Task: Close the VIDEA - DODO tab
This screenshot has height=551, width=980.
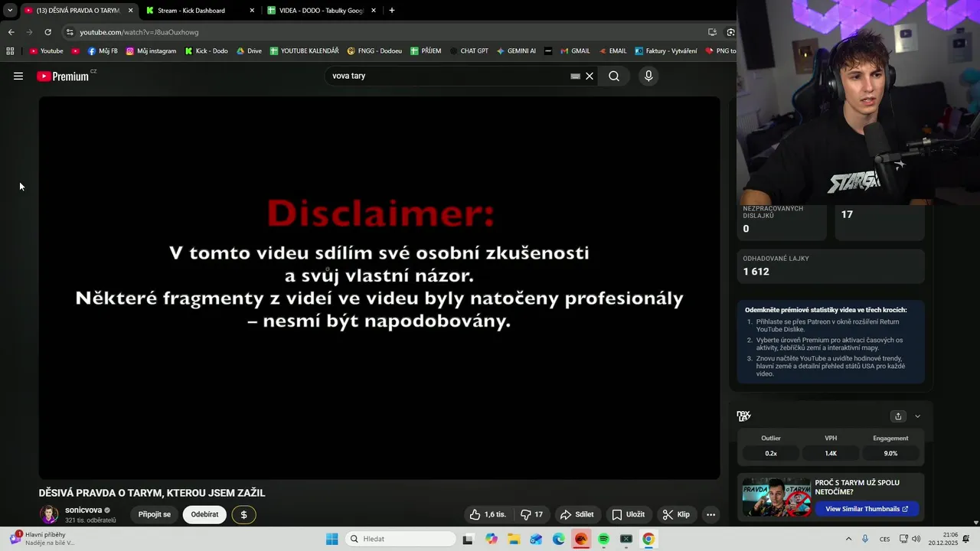Action: 374,11
